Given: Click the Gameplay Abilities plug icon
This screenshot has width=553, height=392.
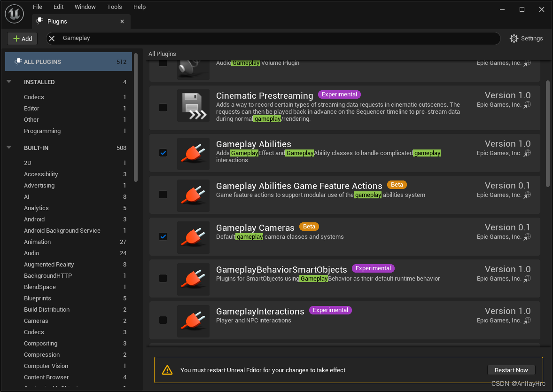Looking at the screenshot, I should tap(193, 154).
